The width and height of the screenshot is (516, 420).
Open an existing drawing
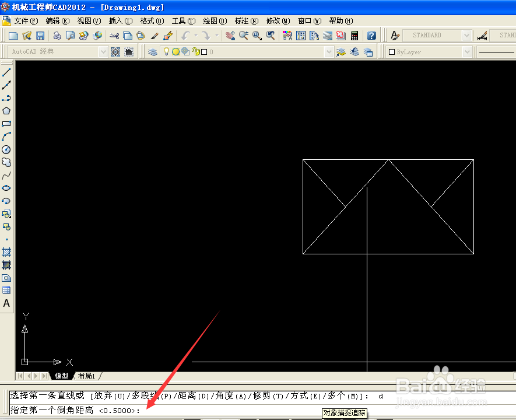27,36
